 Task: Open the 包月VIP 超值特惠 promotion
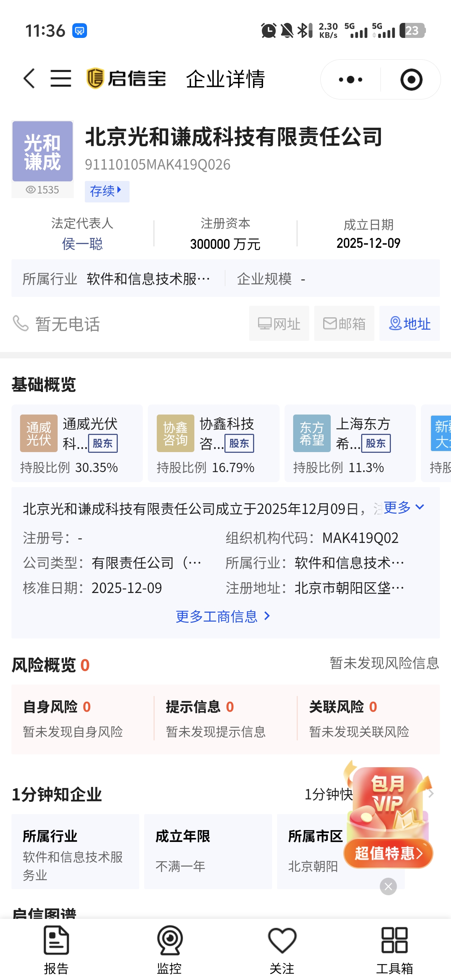coord(388,815)
